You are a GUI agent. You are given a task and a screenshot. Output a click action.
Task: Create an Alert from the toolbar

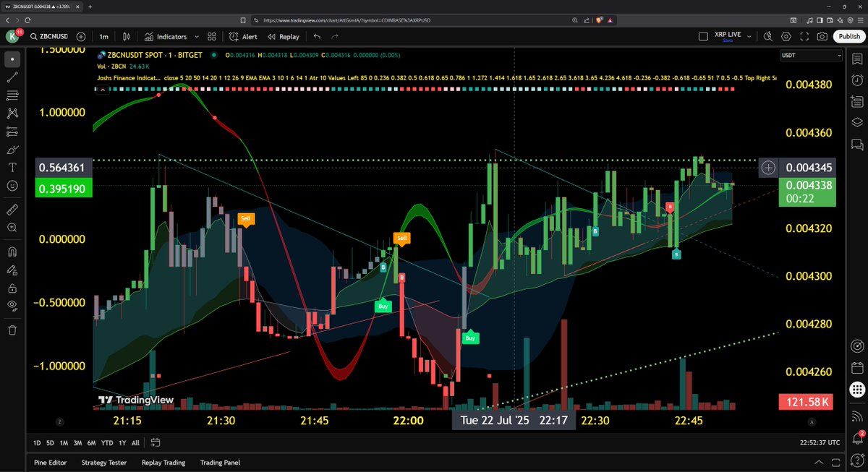[243, 36]
